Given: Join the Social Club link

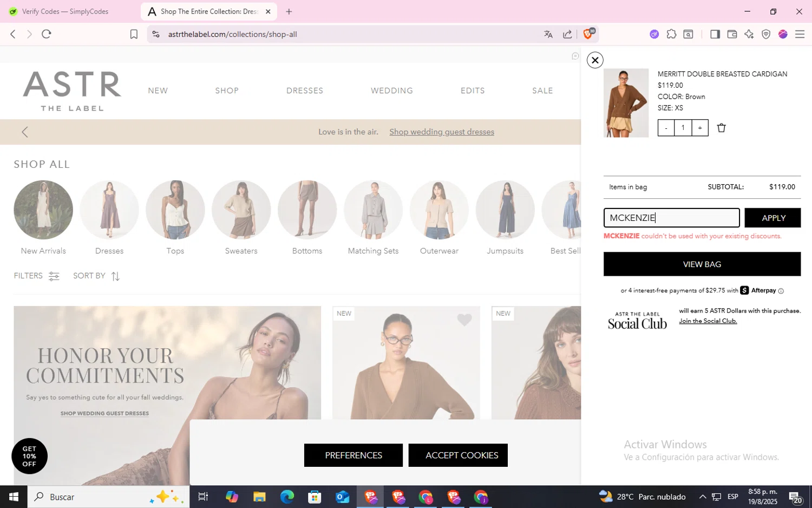Looking at the screenshot, I should point(708,321).
